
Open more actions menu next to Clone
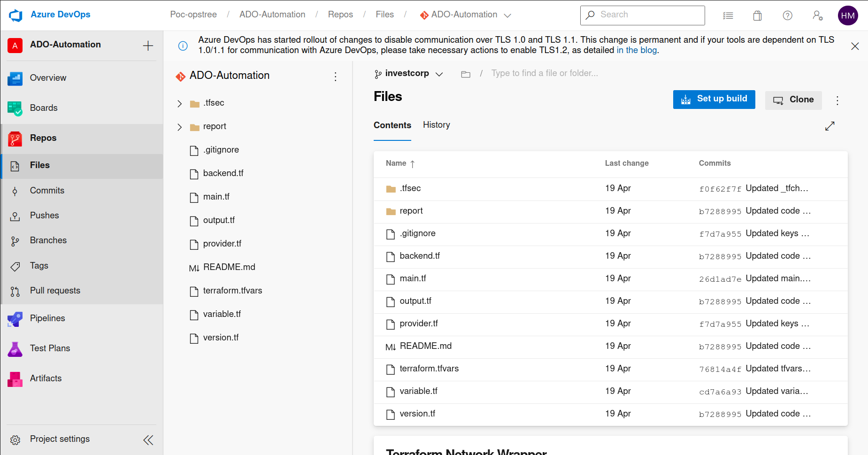coord(837,100)
